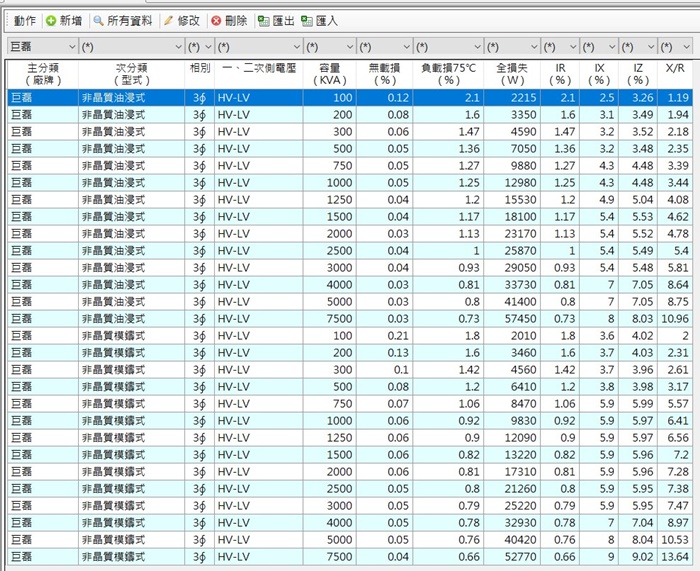The height and width of the screenshot is (571, 700).
Task: Click the 全損失 (W) column header
Action: click(x=512, y=74)
